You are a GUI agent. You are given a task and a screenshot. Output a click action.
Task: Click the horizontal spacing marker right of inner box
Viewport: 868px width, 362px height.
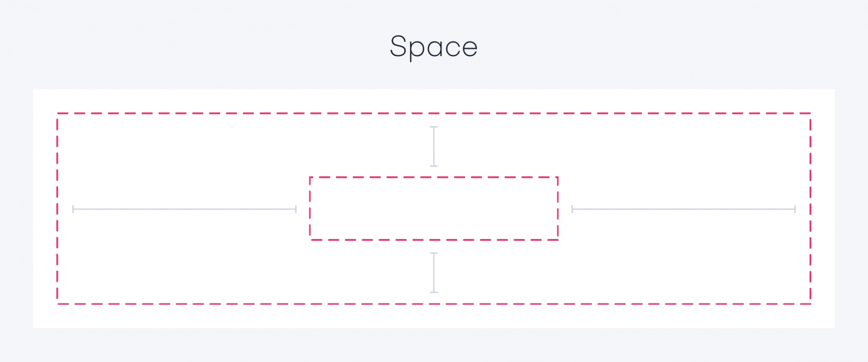coord(683,209)
